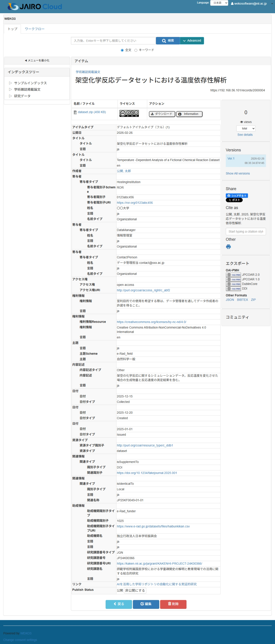
Task: Click the Creative Commons license badge
Action: (129, 113)
